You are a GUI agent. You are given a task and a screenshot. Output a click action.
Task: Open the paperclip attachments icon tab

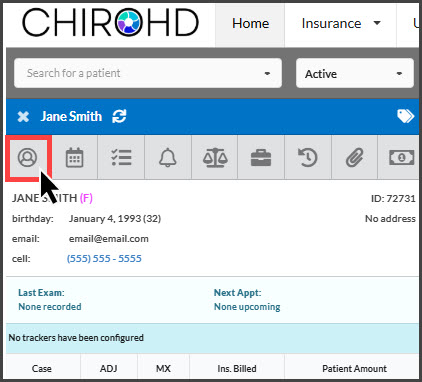click(x=354, y=157)
